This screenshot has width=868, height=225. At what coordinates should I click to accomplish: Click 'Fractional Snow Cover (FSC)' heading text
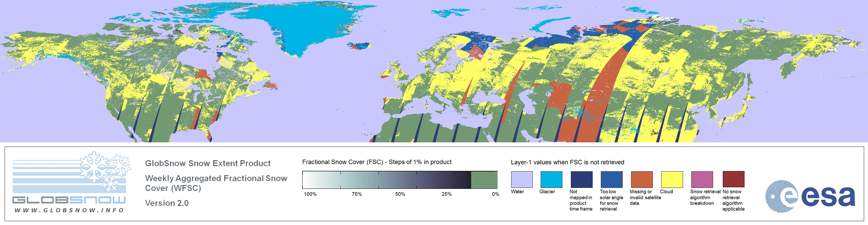(343, 162)
